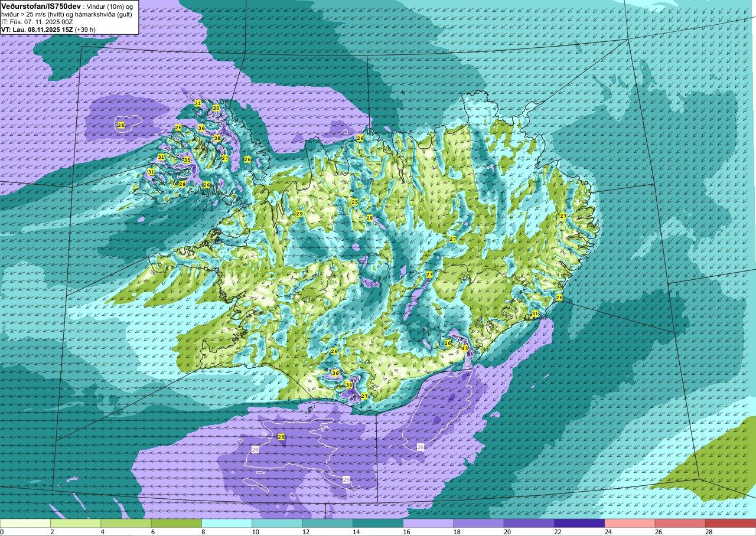Image resolution: width=756 pixels, height=536 pixels.
Task: Click the yellow "29" gust label
Action: (x=299, y=214)
